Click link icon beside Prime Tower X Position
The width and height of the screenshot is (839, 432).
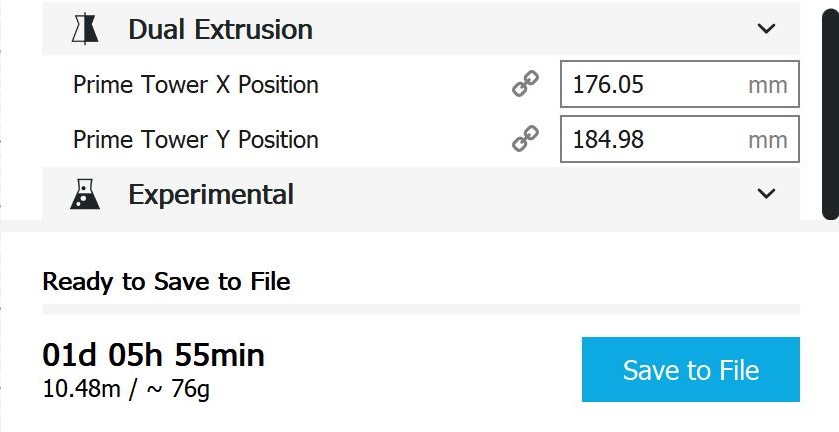[x=525, y=85]
